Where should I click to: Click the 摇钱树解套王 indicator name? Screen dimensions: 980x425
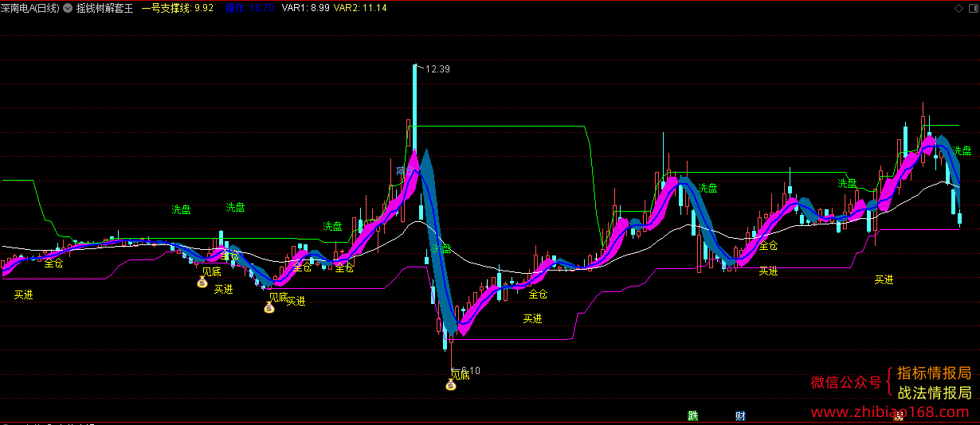point(104,8)
